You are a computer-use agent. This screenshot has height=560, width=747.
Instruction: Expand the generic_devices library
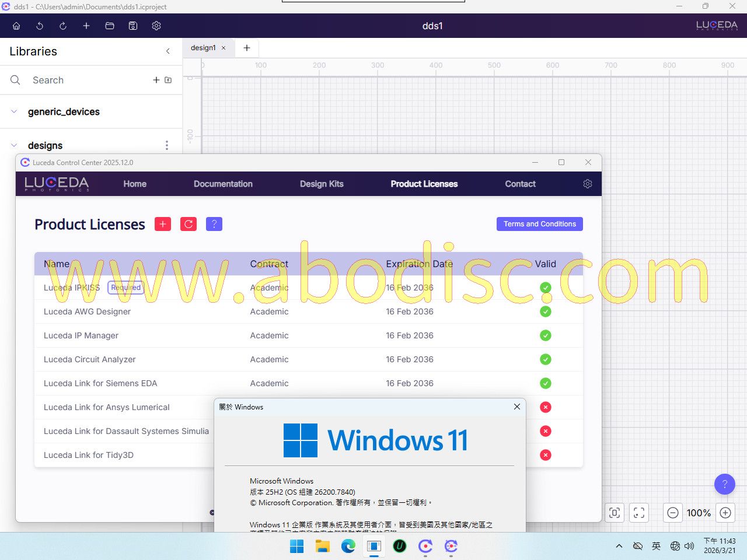pos(14,111)
